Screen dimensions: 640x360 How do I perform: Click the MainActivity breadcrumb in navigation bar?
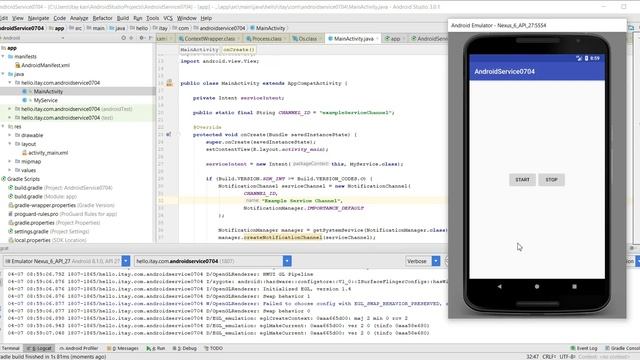pyautogui.click(x=267, y=28)
